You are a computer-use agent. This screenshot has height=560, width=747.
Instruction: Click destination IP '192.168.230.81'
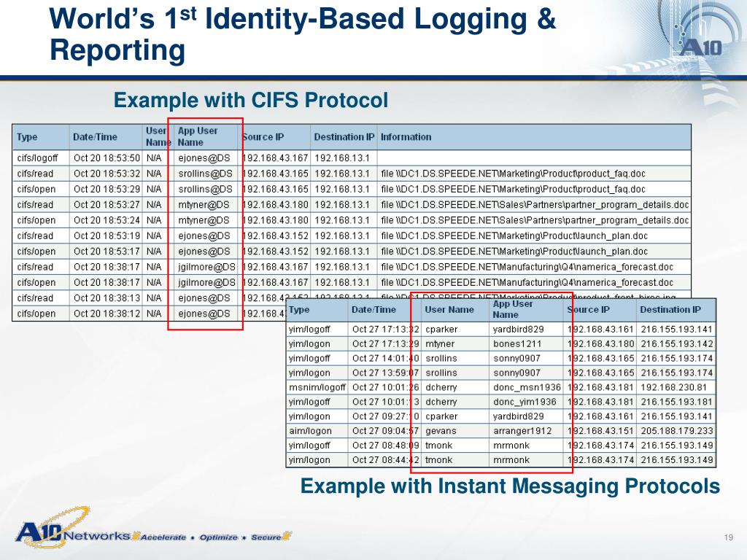click(x=673, y=388)
